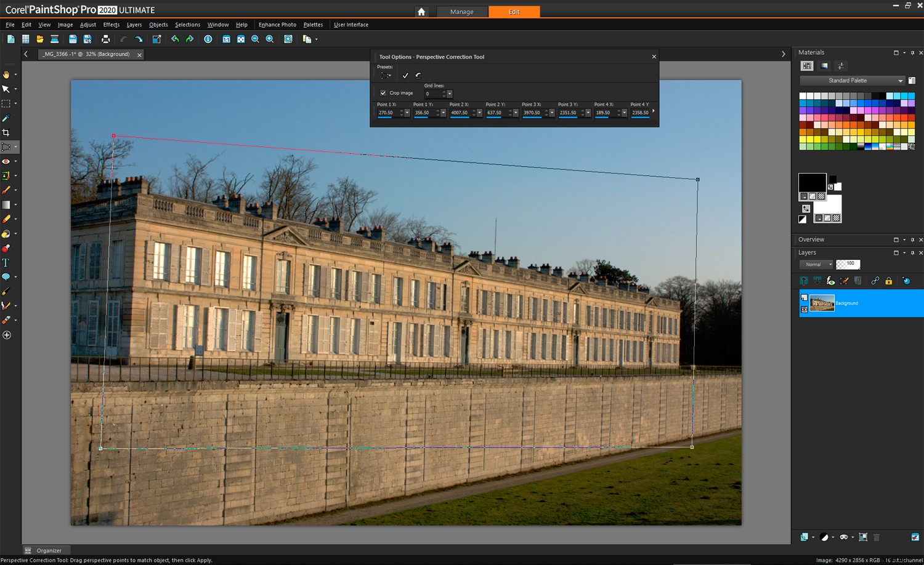924x565 pixels.
Task: Open the Adjust menu
Action: [x=87, y=25]
